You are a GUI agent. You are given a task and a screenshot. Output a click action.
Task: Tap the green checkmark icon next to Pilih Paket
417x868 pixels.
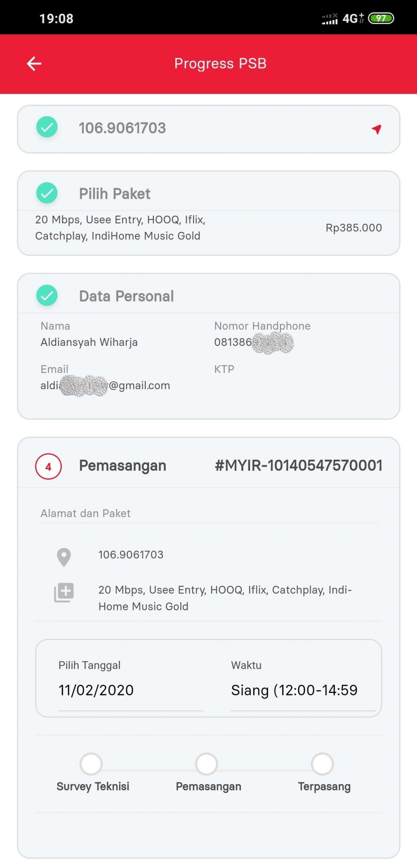47,193
